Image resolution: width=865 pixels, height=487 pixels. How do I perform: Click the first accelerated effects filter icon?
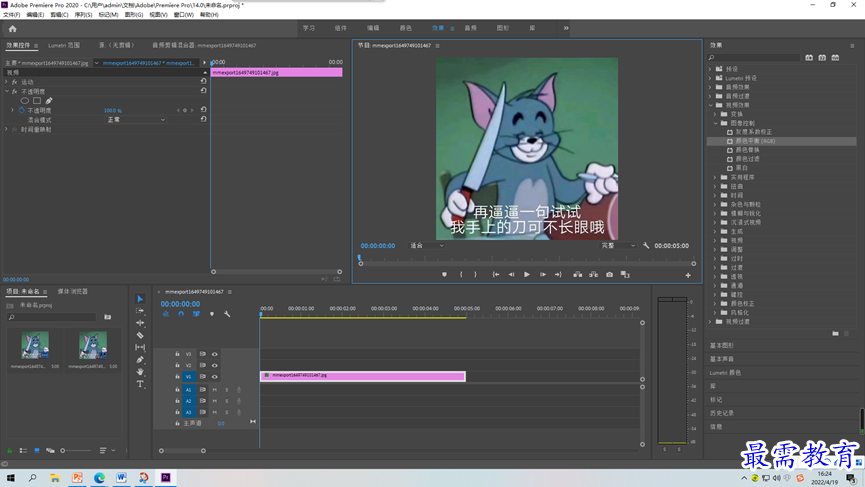click(x=809, y=57)
